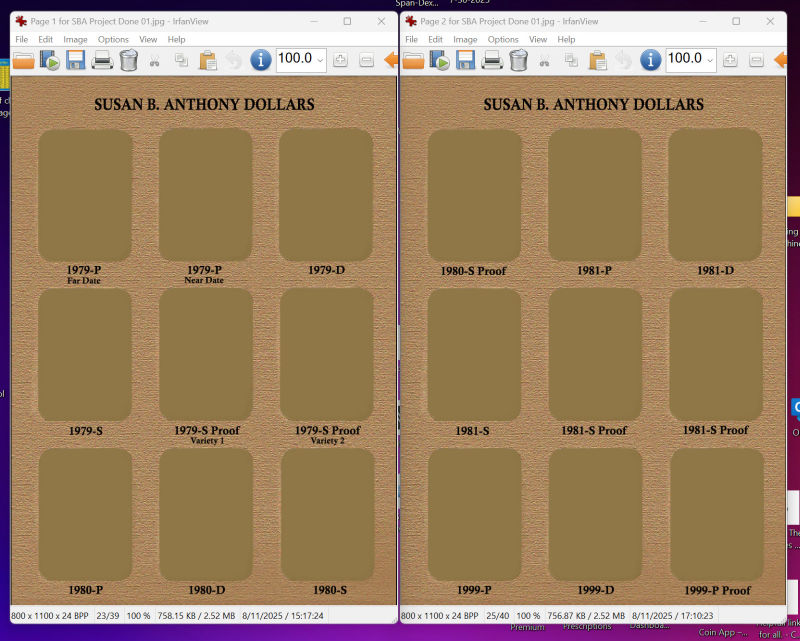800x641 pixels.
Task: Click the 1979-D coin slot
Action: 326,195
